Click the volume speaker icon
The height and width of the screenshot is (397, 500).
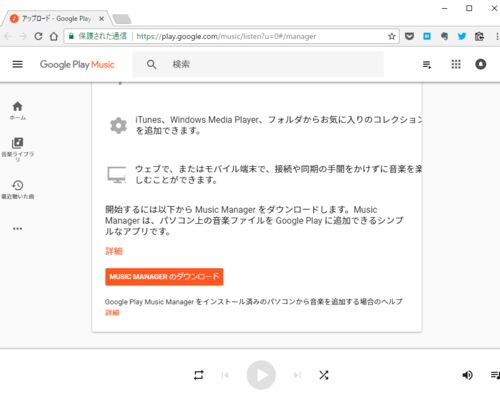tap(467, 375)
